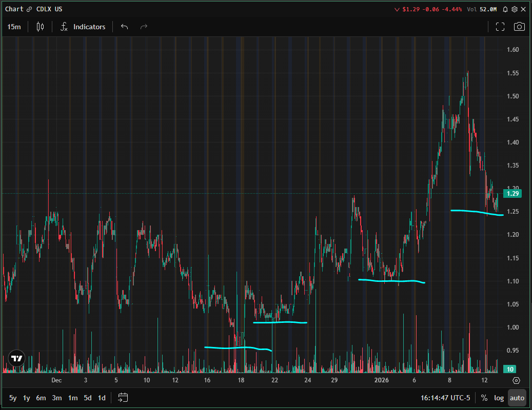Open the timezone menu 16:14:47 UTC-5
This screenshot has height=410, width=532.
[x=445, y=398]
